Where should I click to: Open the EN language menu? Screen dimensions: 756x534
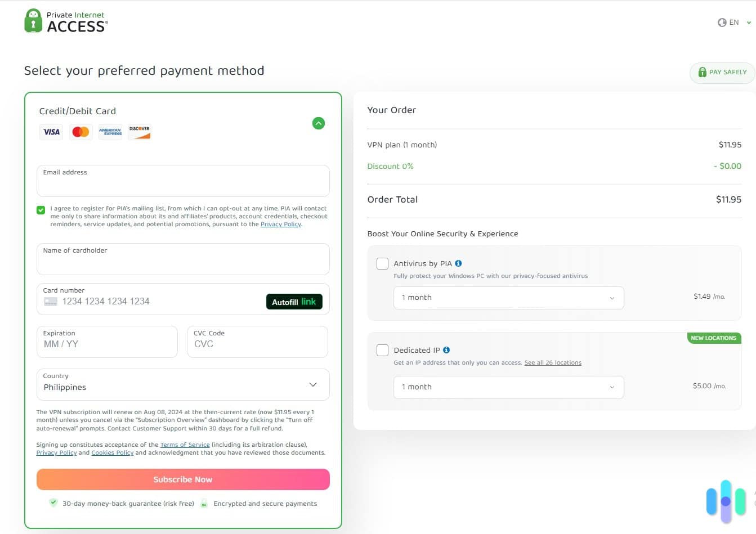734,23
